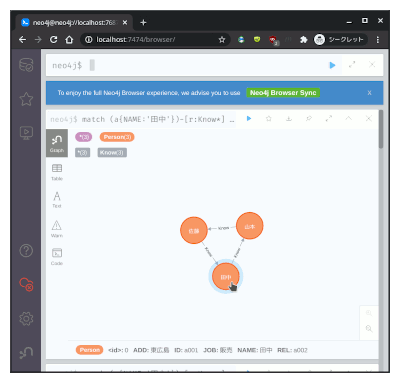Open the Guides play-screen sidebar icon
400x383 pixels.
tap(26, 133)
